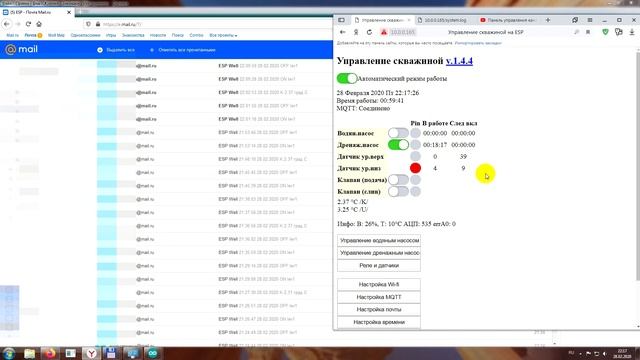
Task: Reload page in Firefox mail window
Action: [28, 24]
